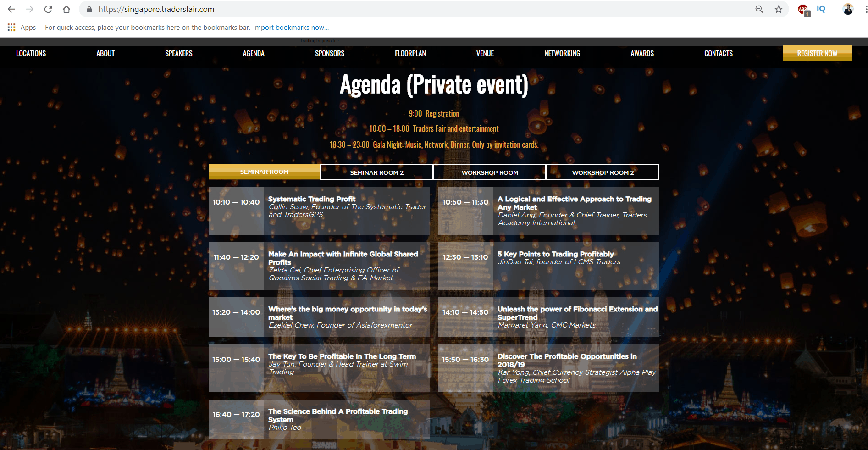Click the browser forward arrow

(30, 9)
